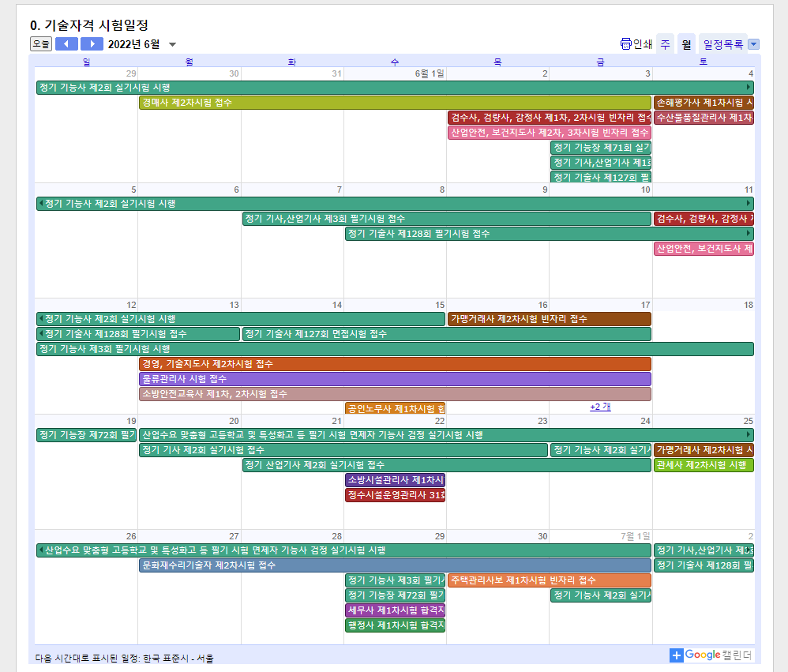Click right arrow on 정기 기능사 제2회 실기시험 first-week bar

tap(749, 88)
